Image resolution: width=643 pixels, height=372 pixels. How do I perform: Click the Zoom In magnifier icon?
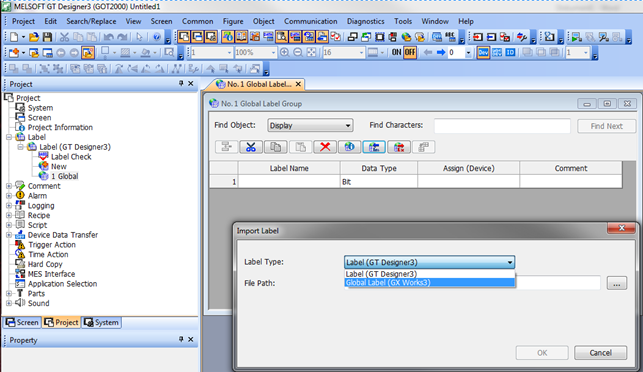(284, 52)
